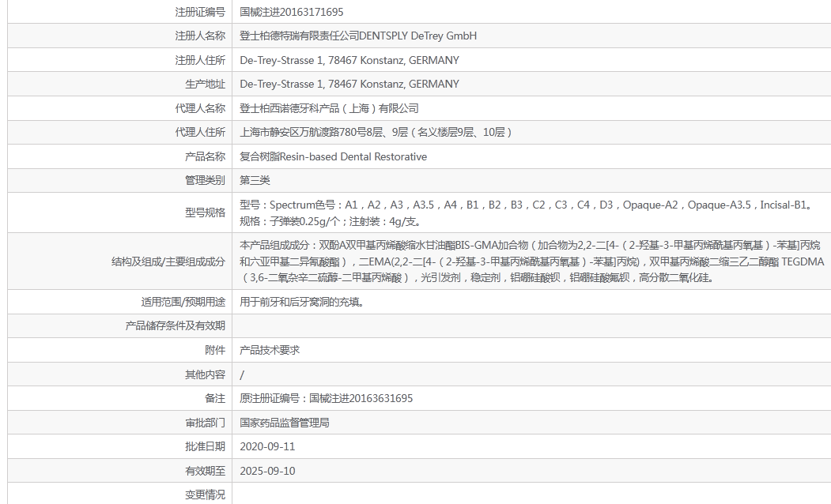
Task: Select the 注册证编号 label cell
Action: (200, 12)
